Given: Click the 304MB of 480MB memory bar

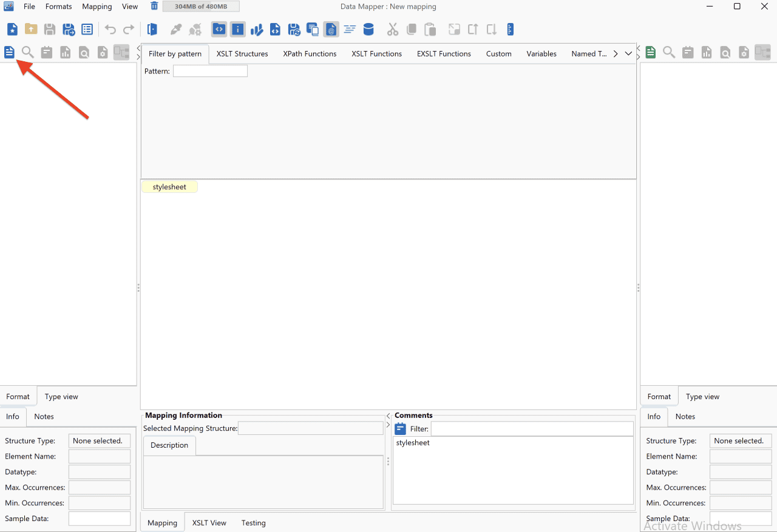Looking at the screenshot, I should tap(201, 7).
